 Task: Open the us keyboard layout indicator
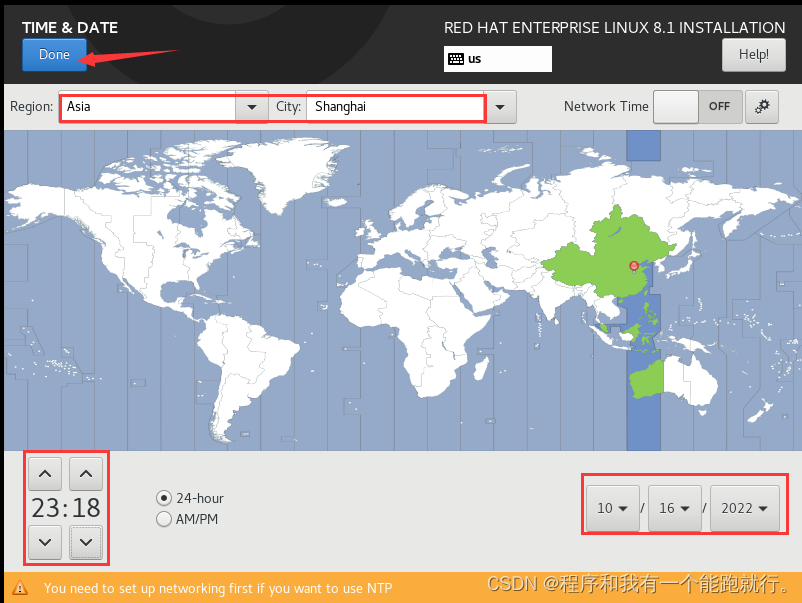pyautogui.click(x=498, y=59)
